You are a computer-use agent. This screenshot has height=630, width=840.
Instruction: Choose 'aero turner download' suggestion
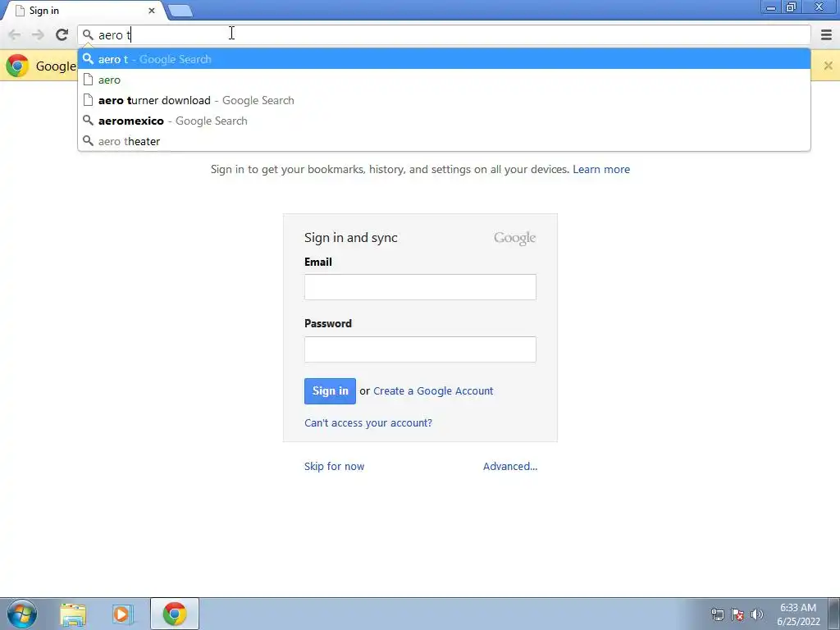click(444, 100)
